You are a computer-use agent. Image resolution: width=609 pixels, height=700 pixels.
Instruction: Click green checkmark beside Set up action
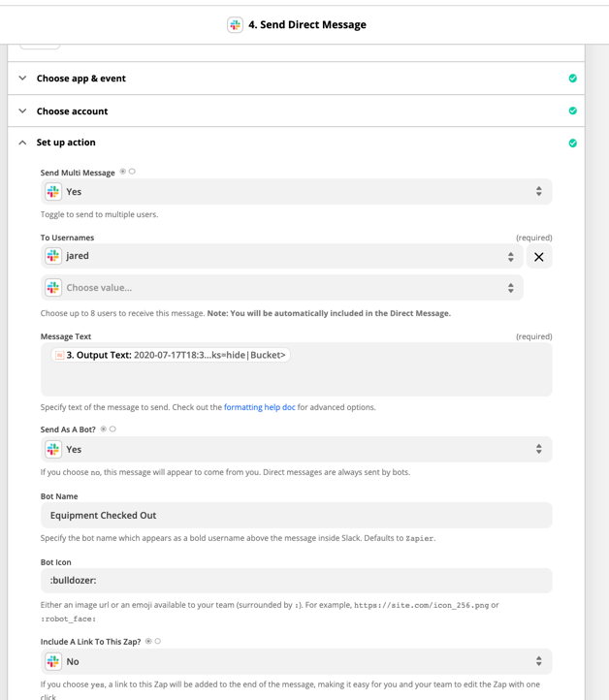pyautogui.click(x=573, y=143)
